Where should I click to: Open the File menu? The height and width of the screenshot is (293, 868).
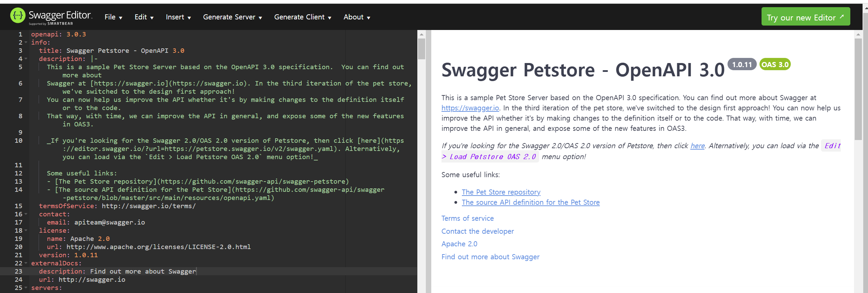pyautogui.click(x=113, y=17)
